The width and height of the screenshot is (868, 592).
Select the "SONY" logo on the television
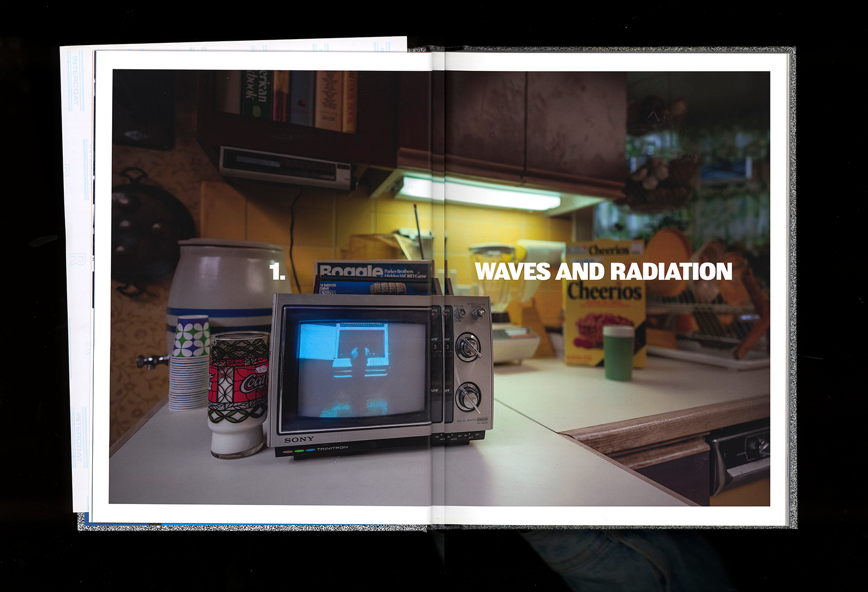point(299,440)
